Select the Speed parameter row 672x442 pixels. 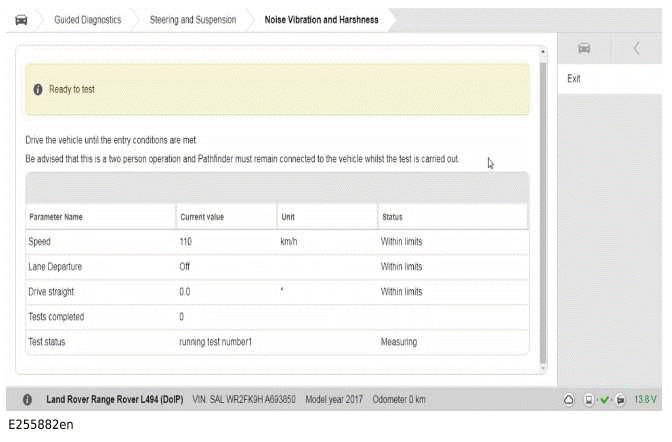point(276,241)
